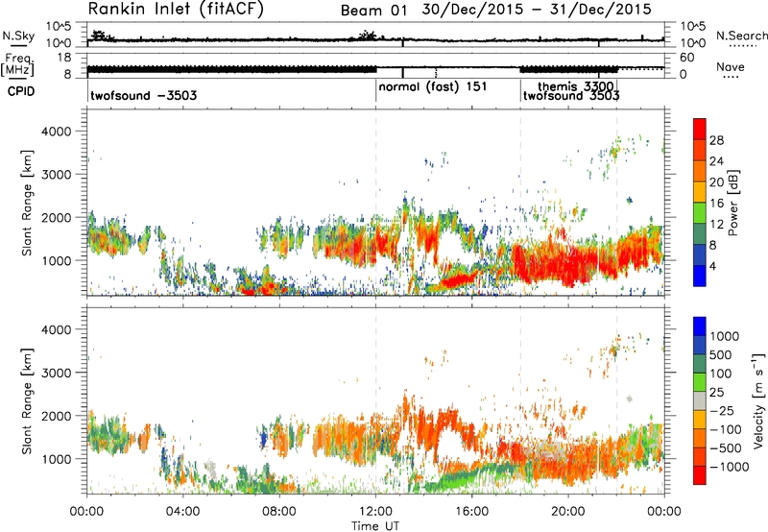Click the 'themis 3300' CPID text
The height and width of the screenshot is (532, 768).
(x=575, y=86)
